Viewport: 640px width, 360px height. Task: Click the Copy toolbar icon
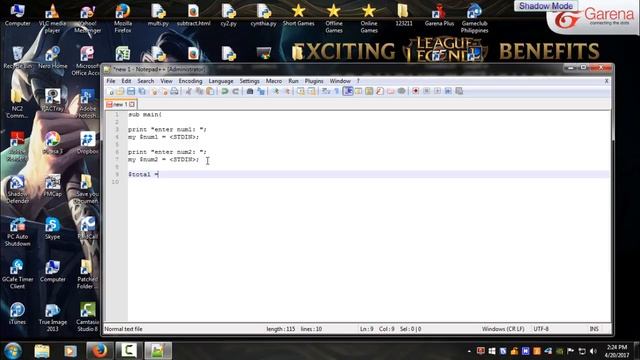pos(200,91)
